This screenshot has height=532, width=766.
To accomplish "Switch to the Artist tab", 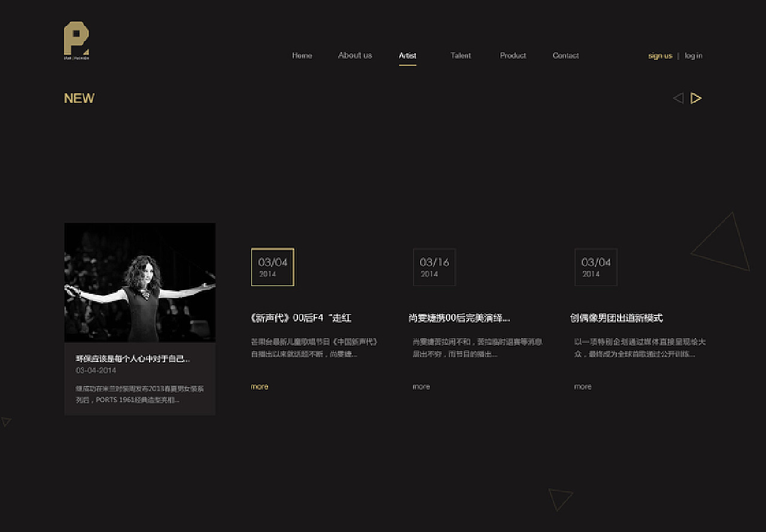I will 408,56.
